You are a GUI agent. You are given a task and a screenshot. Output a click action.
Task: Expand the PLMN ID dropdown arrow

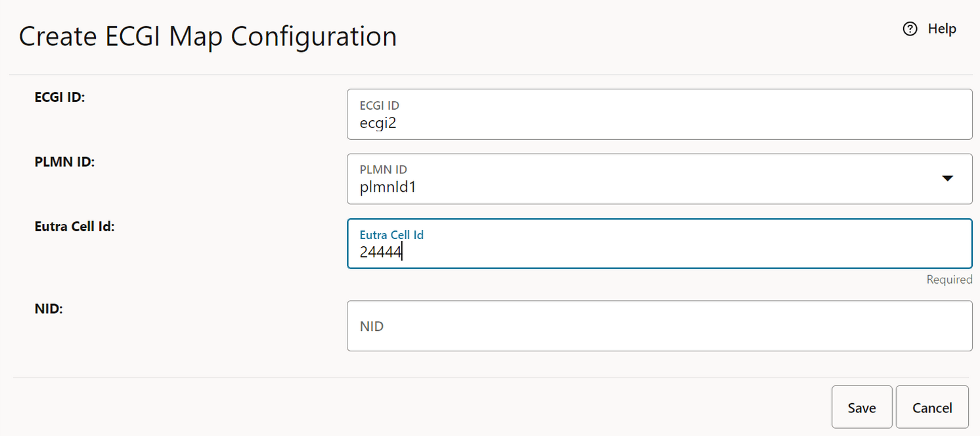[948, 178]
